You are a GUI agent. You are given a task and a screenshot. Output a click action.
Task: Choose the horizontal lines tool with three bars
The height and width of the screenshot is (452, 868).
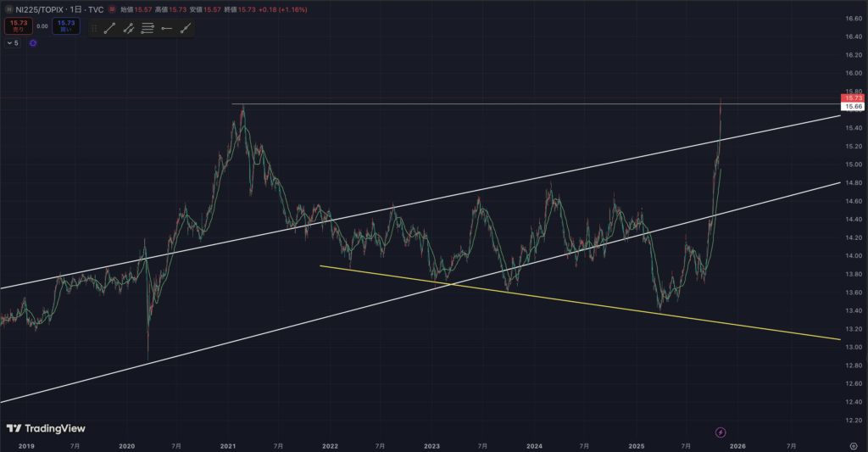(x=147, y=28)
